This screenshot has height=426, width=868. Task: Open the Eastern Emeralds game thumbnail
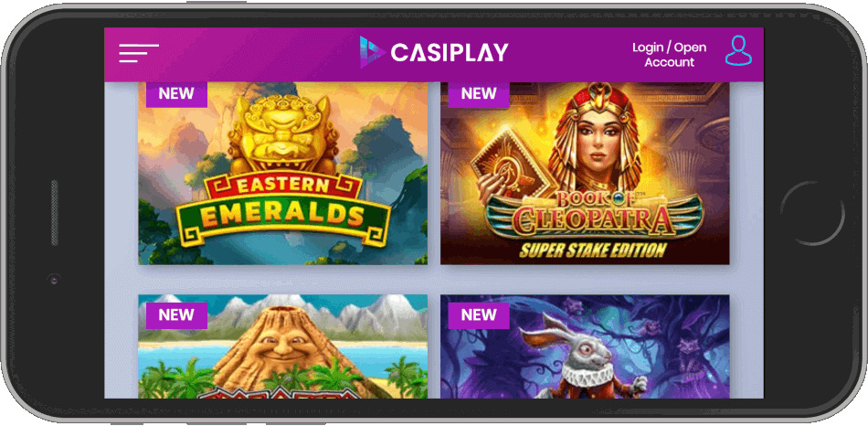(x=283, y=174)
